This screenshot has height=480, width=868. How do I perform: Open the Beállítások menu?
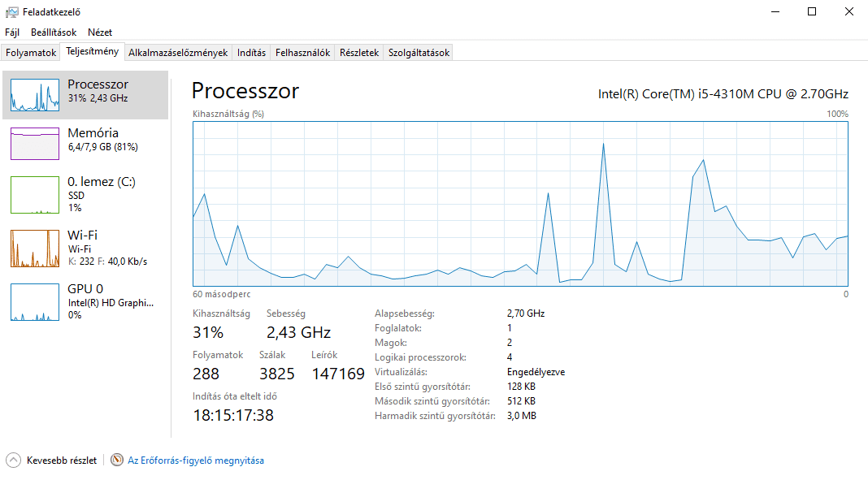[54, 32]
